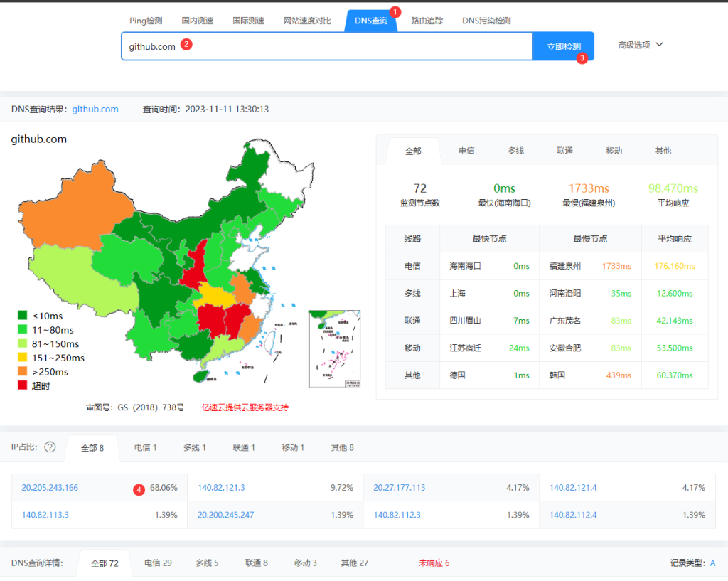Open IP link 20.205.243.166
The height and width of the screenshot is (581, 728).
[50, 488]
